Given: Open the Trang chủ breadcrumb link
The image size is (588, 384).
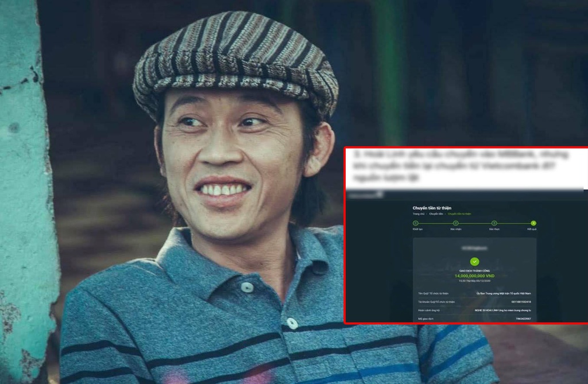Looking at the screenshot, I should click(419, 214).
